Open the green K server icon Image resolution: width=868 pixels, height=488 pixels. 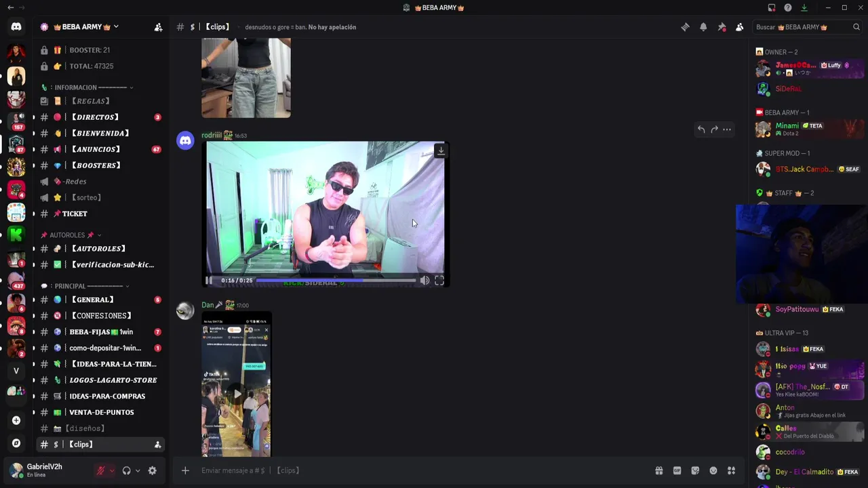coord(16,235)
